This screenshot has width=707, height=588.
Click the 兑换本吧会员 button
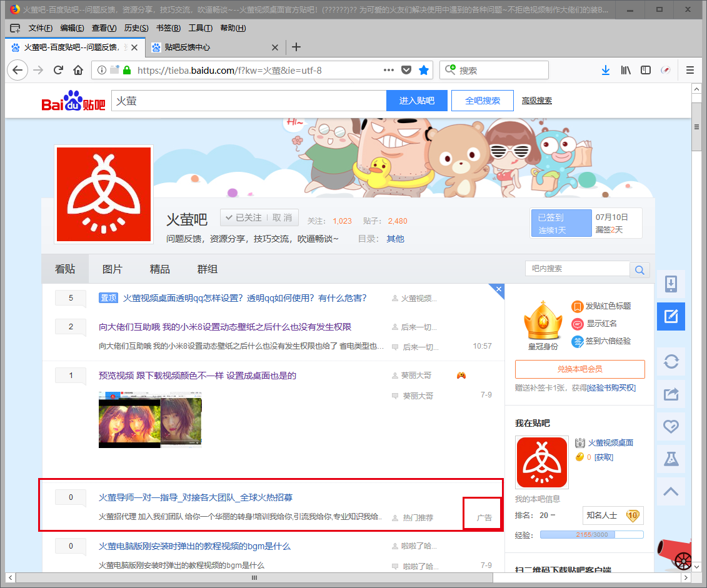point(580,369)
